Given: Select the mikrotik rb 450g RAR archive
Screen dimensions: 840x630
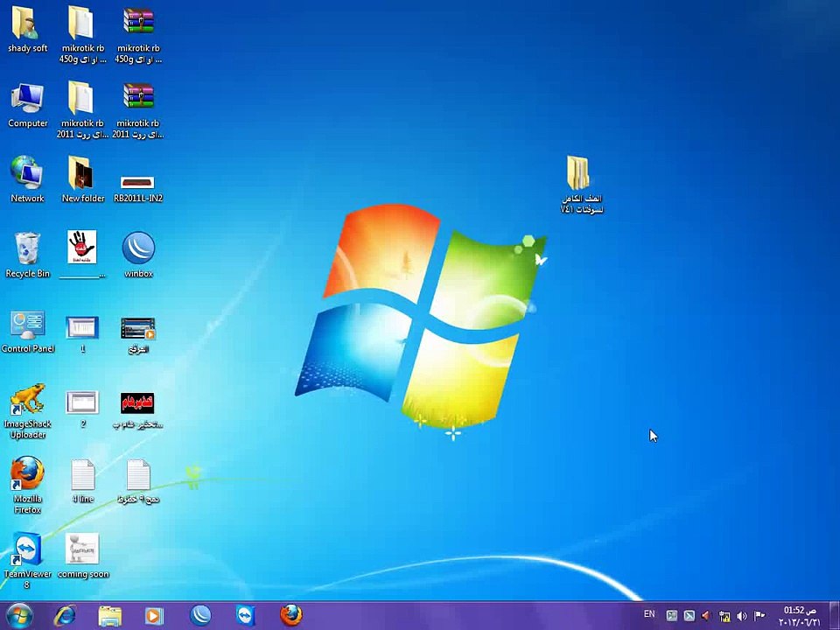Looking at the screenshot, I should coord(138,21).
